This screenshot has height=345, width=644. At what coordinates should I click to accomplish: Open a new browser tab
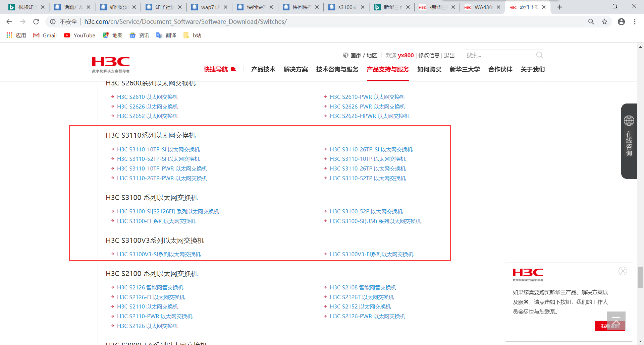click(x=559, y=7)
